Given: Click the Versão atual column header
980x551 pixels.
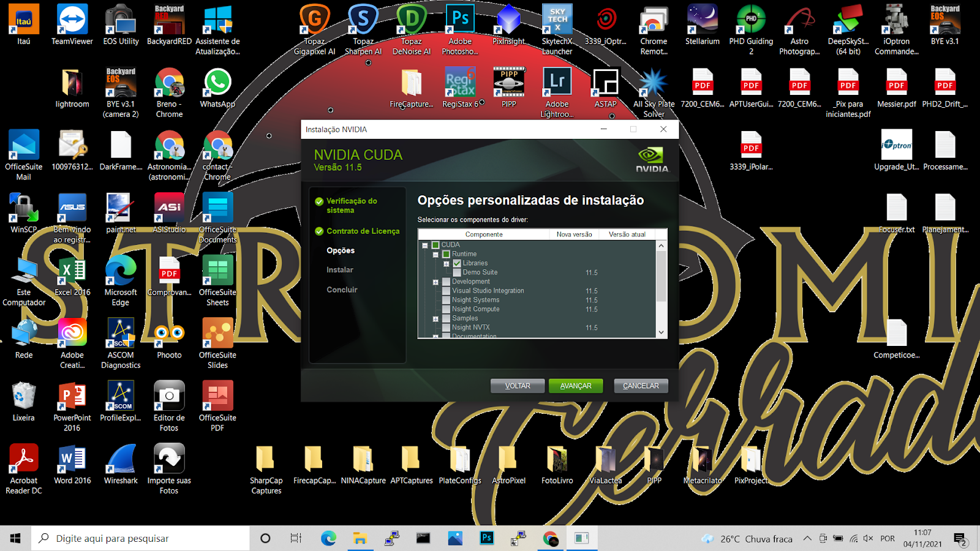Looking at the screenshot, I should 627,234.
